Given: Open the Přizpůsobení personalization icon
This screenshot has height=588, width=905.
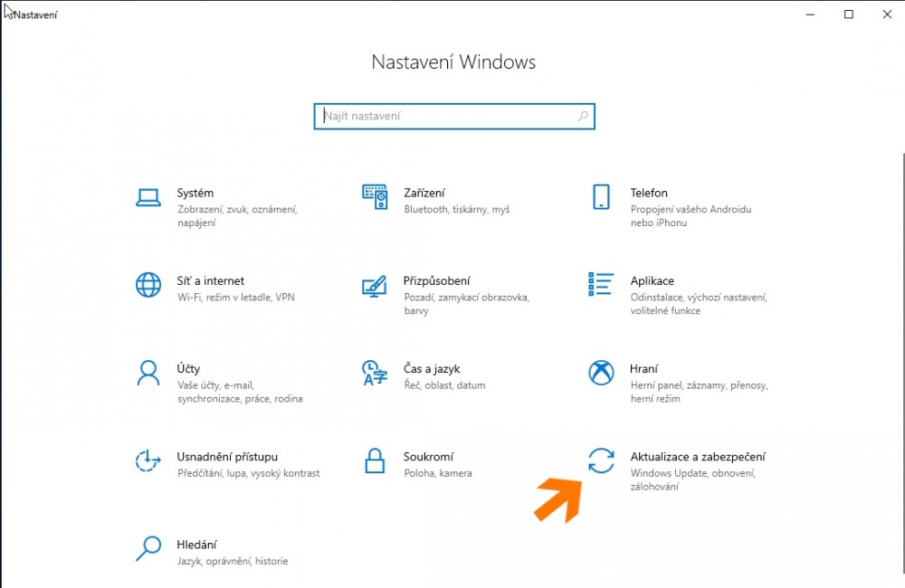Looking at the screenshot, I should (x=375, y=285).
